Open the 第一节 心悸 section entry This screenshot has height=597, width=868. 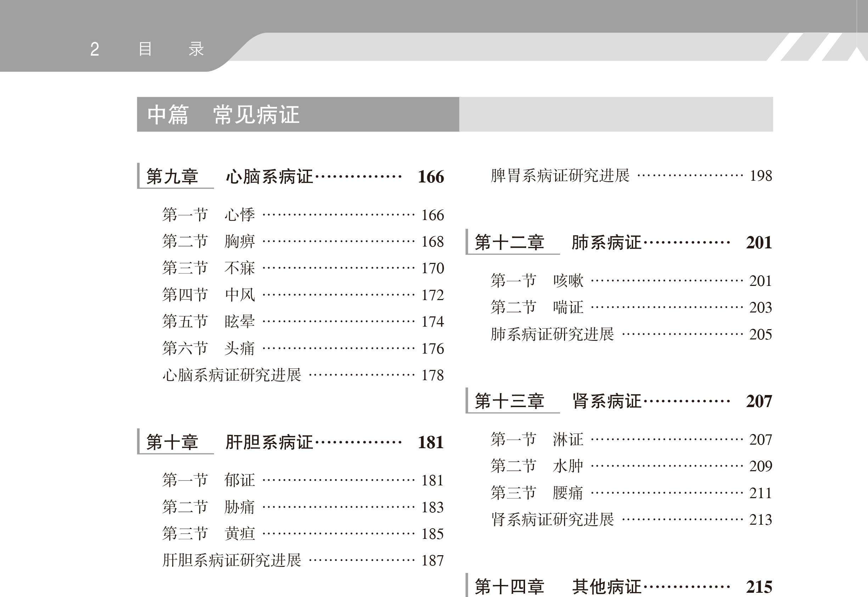239,215
